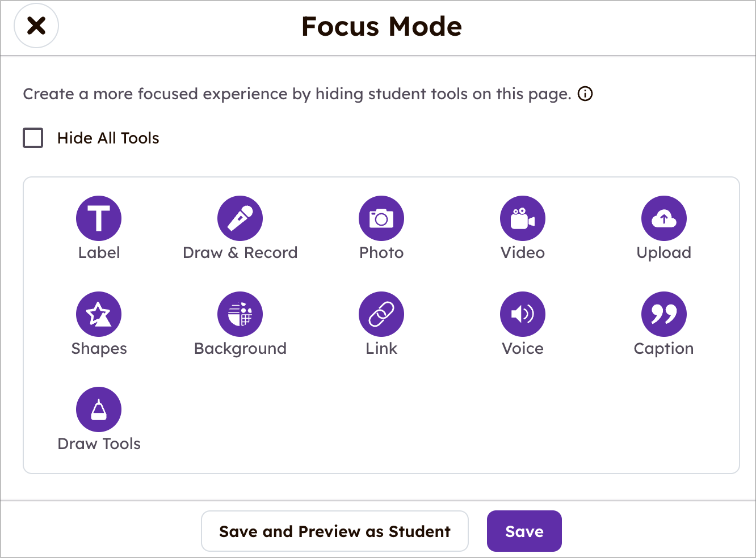
Task: Click the Shapes star icon
Action: (x=99, y=314)
